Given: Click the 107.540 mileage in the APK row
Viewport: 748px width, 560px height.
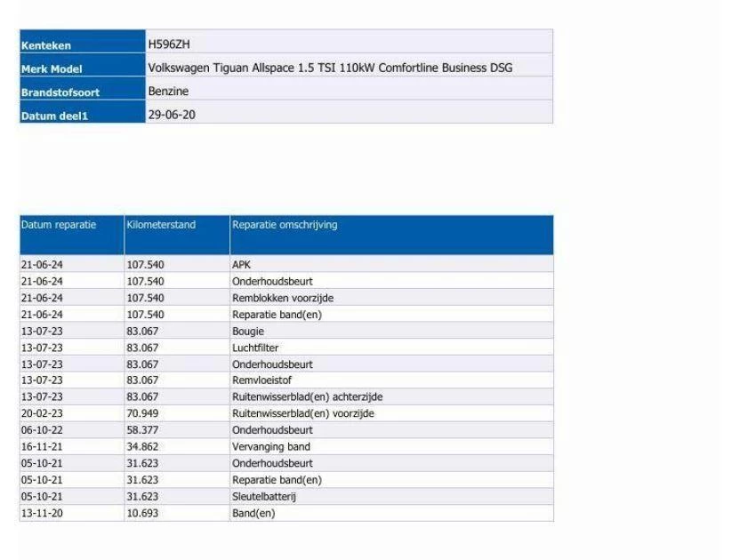Looking at the screenshot, I should click(x=146, y=265).
